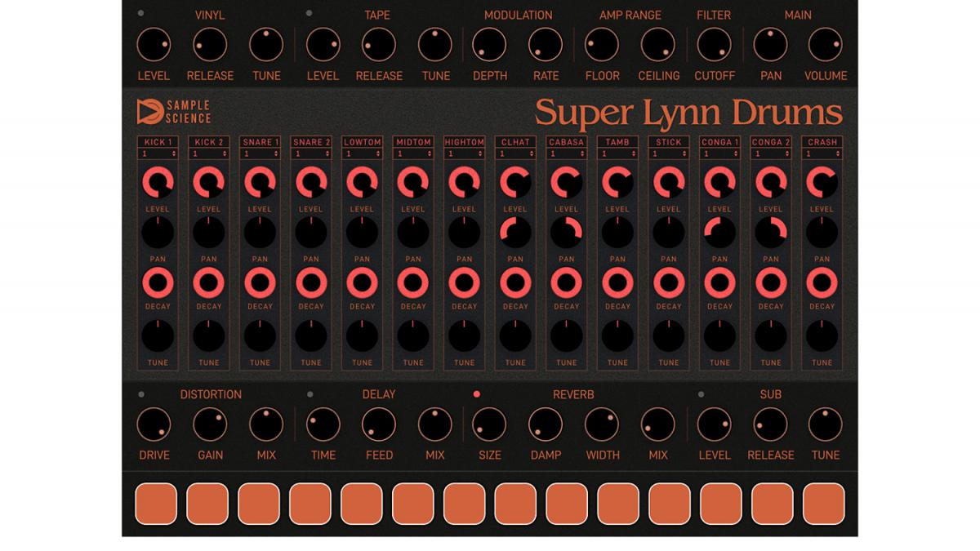Viewport: 980px width, 551px height.
Task: Click the Reverb DAMP knob
Action: tap(546, 424)
